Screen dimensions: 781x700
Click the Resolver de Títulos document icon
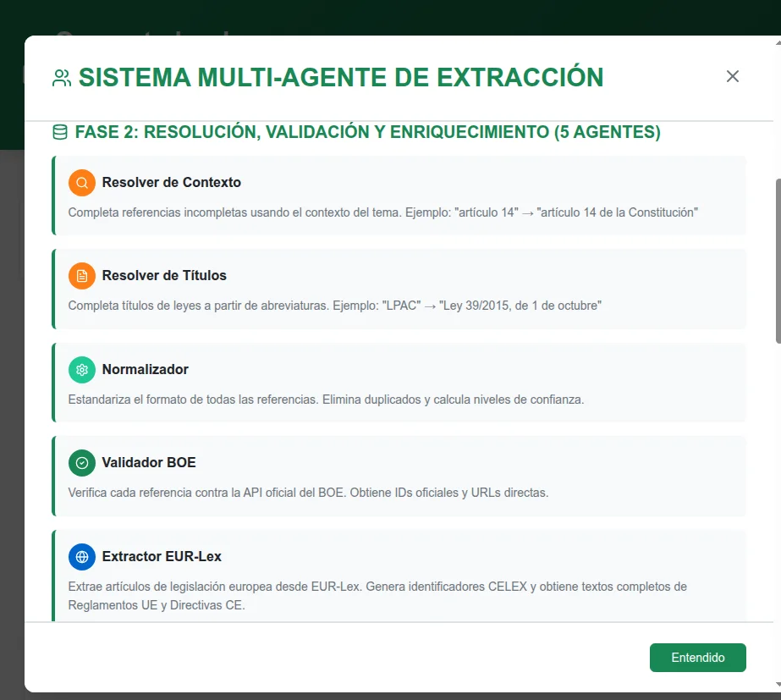coord(82,276)
